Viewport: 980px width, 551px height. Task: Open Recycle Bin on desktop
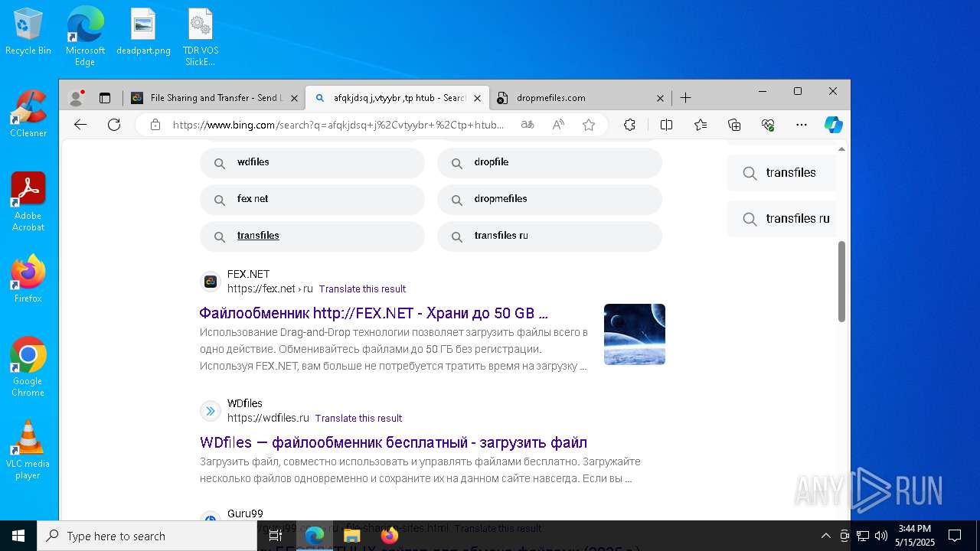point(28,32)
